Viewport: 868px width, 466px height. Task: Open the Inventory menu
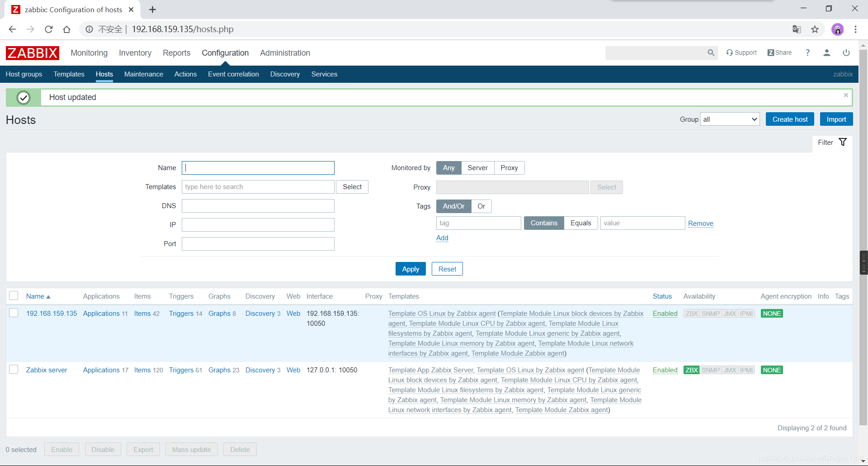[x=135, y=53]
